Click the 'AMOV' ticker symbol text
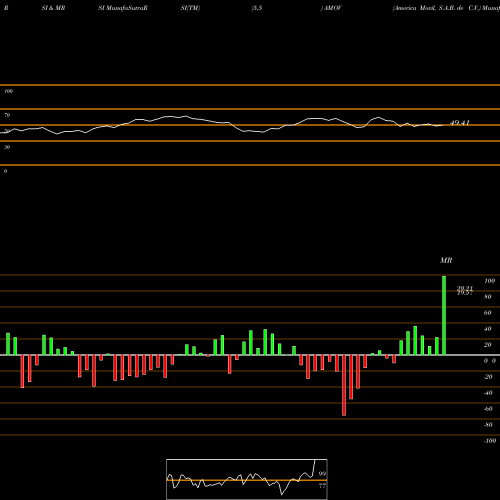Image resolution: width=500 pixels, height=500 pixels. pos(333,8)
